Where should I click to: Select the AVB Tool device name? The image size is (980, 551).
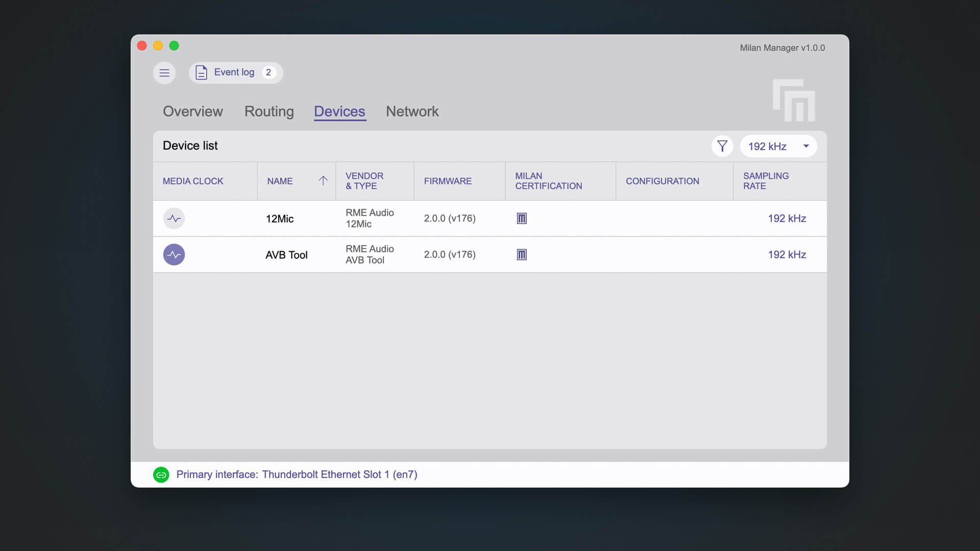pos(286,255)
